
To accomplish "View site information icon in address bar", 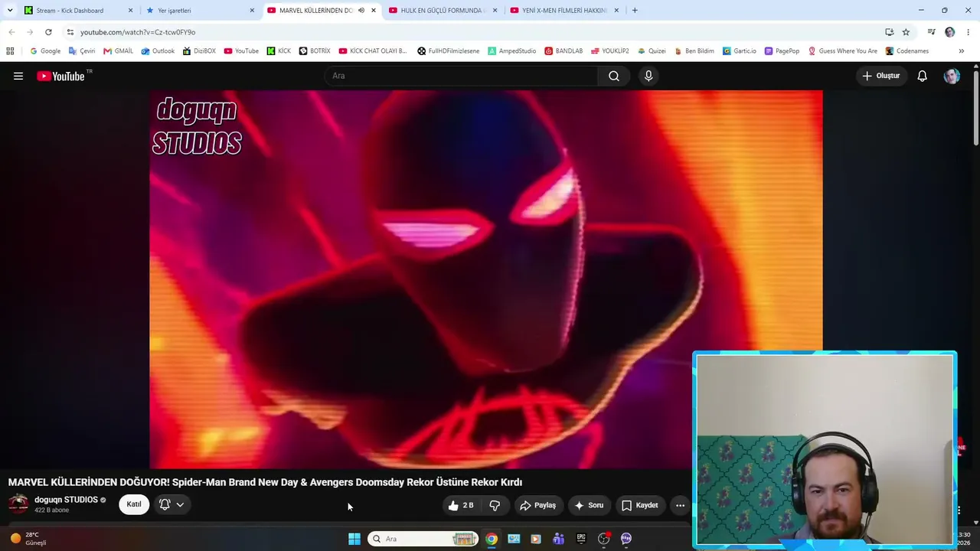I will click(70, 32).
